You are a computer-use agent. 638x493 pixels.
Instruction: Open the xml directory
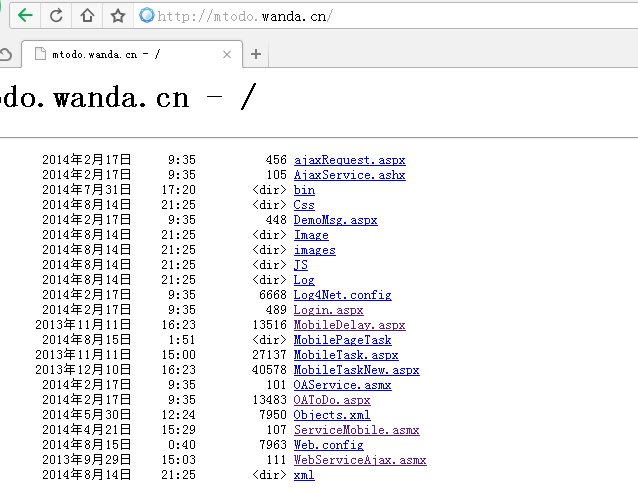pos(304,475)
